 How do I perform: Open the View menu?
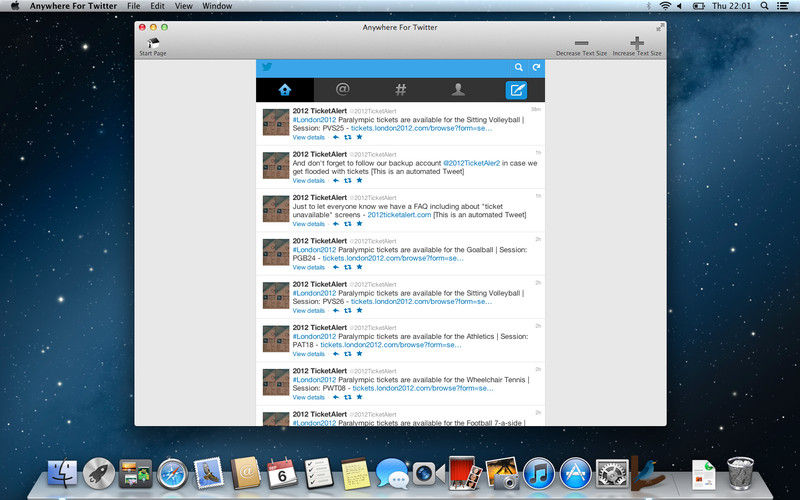pos(184,6)
